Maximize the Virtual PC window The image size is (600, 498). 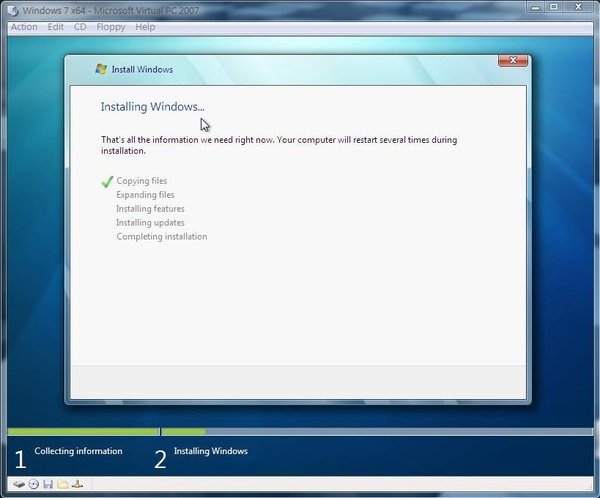click(553, 7)
